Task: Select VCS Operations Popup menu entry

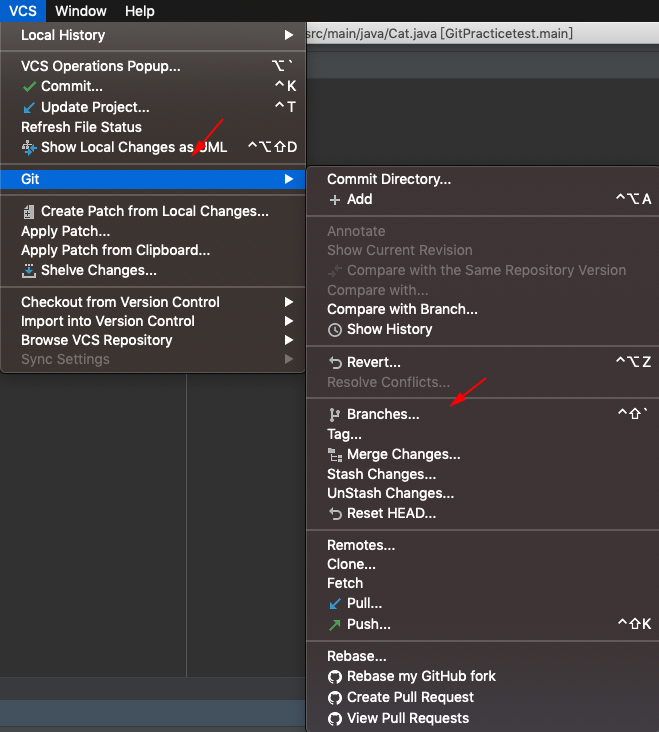Action: 153,66
